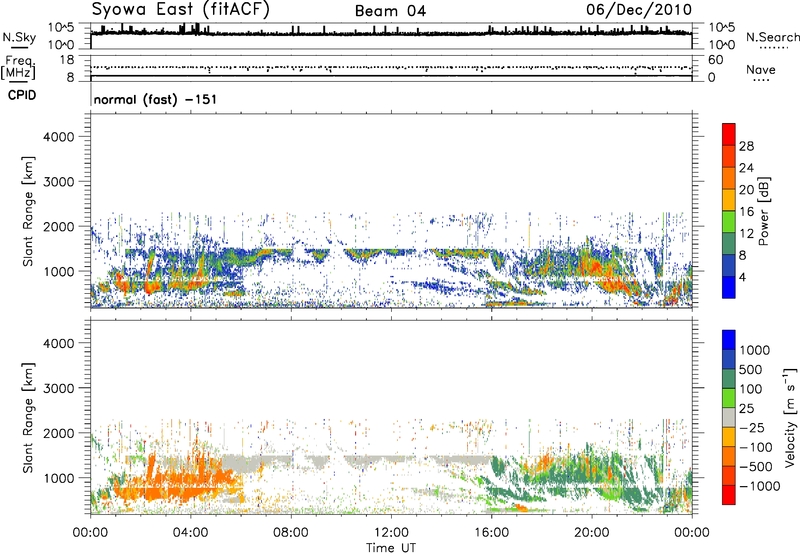The image size is (800, 554).
Task: Pick the orange -100 to -500 velocity swatch
Action: click(729, 457)
